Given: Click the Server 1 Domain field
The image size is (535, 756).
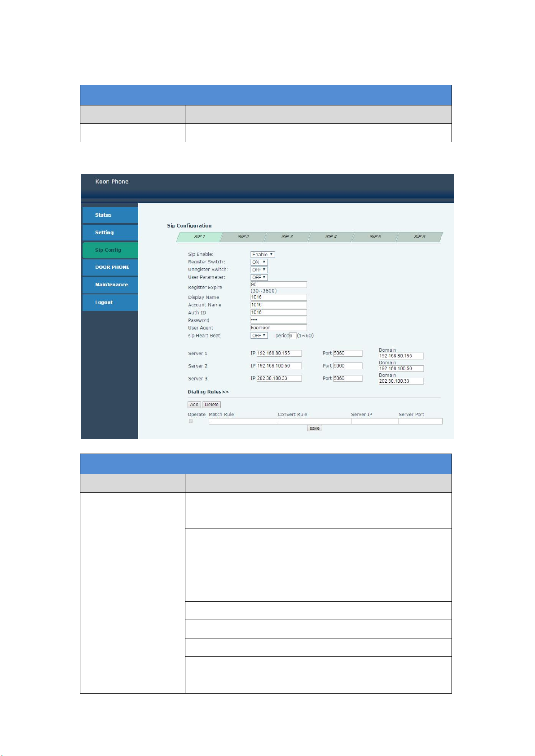Looking at the screenshot, I should pos(401,356).
